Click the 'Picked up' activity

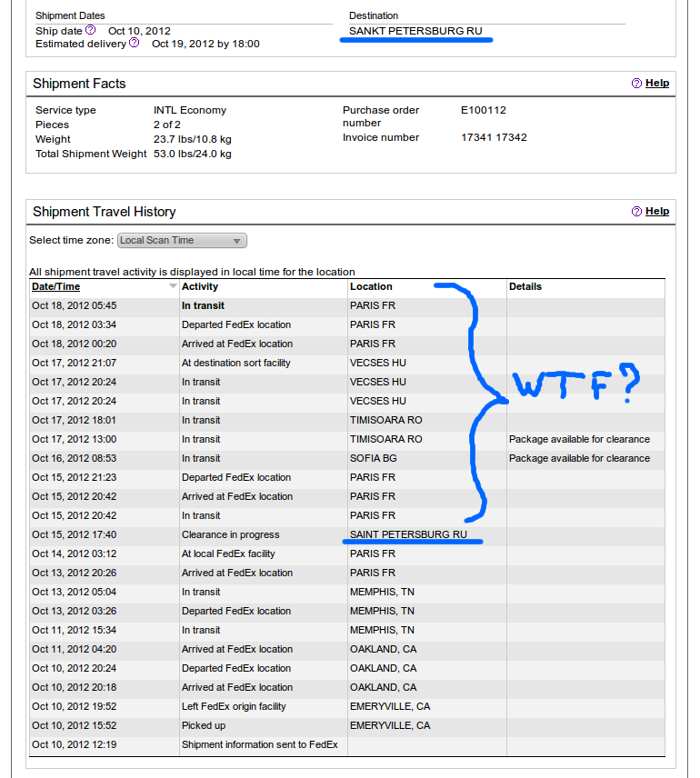click(x=204, y=726)
